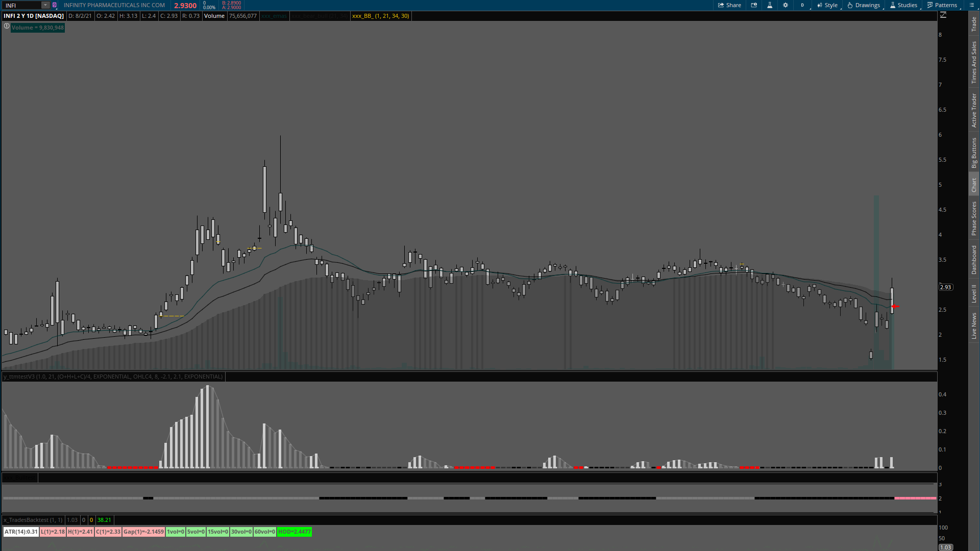Toggle the Level II side panel
This screenshot has width=980, height=551.
(974, 293)
